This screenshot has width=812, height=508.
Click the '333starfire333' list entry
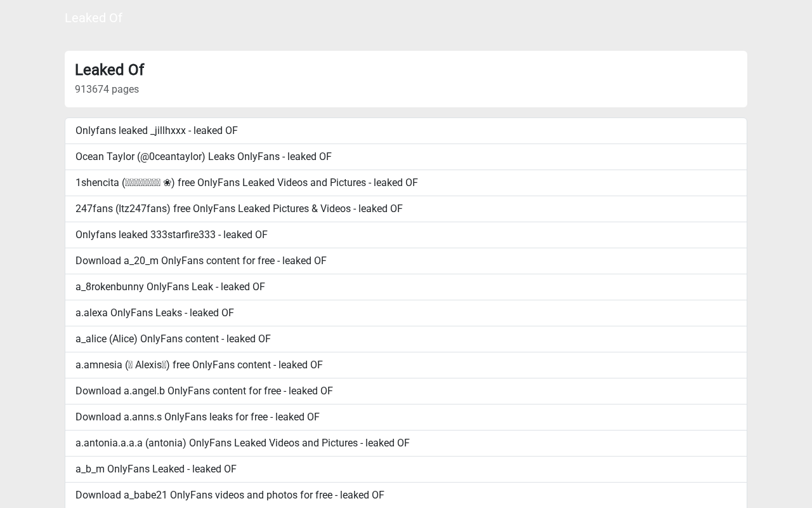406,235
